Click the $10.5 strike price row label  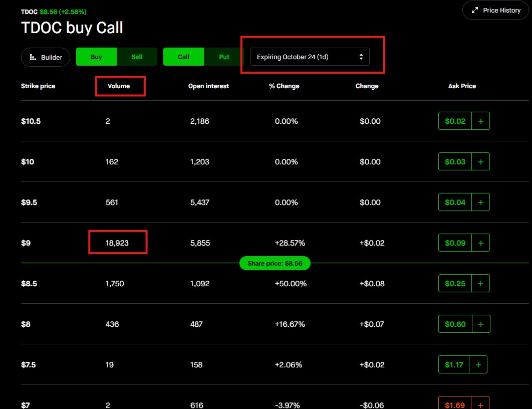pos(31,121)
